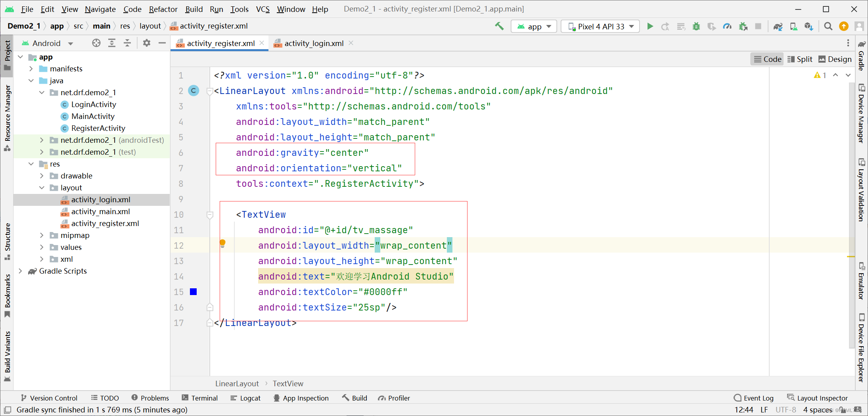The height and width of the screenshot is (416, 868).
Task: Open the Layout Inspector
Action: coord(818,398)
